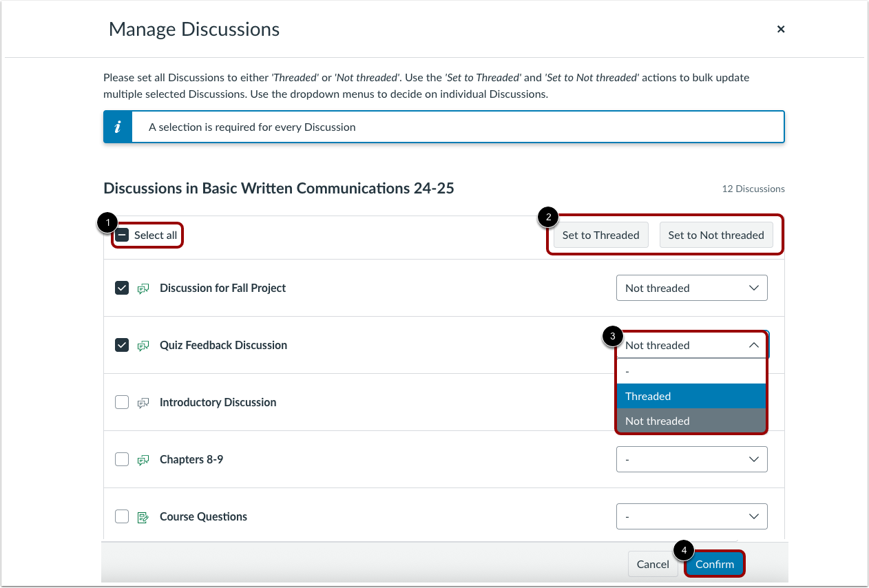Open the Course Questions dropdown
The height and width of the screenshot is (588, 869).
pyautogui.click(x=691, y=516)
